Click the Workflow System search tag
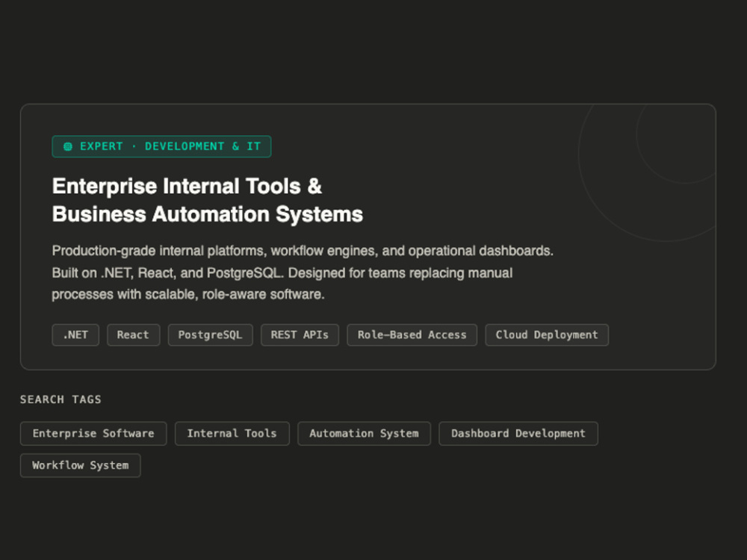 pyautogui.click(x=81, y=465)
